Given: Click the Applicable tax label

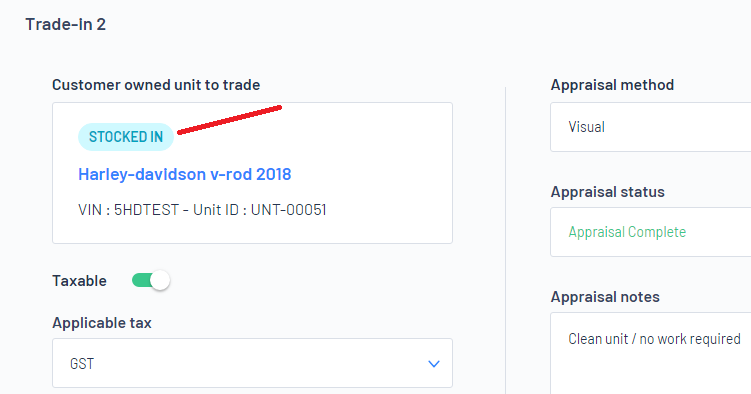Looking at the screenshot, I should pos(102,323).
